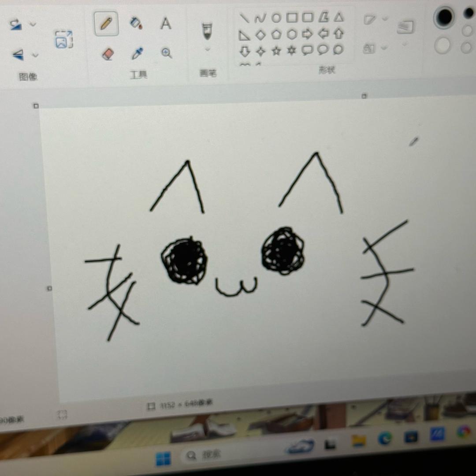
Task: Open the shape outline dropdown
Action: coord(385,19)
